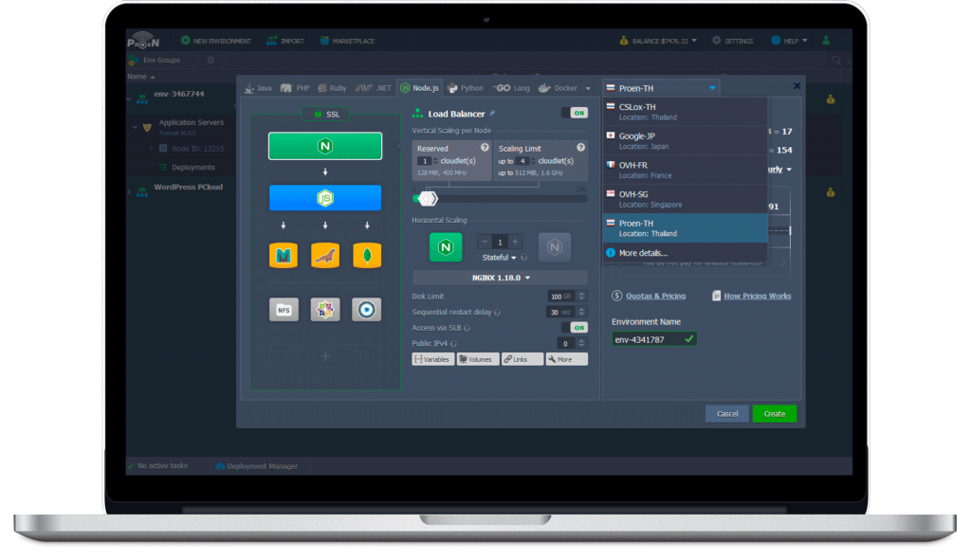This screenshot has width=971, height=560.
Task: Turn off the Load Balancer switch
Action: [x=574, y=114]
